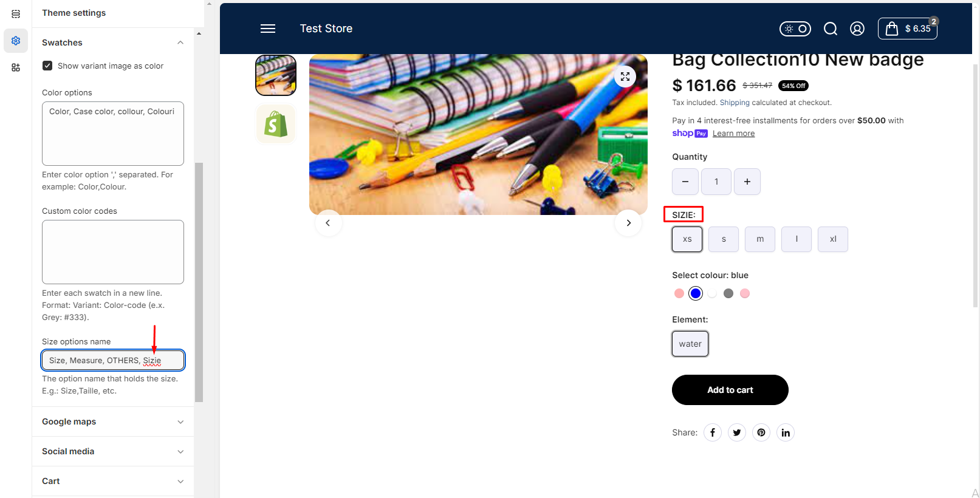This screenshot has width=980, height=498.
Task: Share product on Pinterest
Action: (x=761, y=432)
